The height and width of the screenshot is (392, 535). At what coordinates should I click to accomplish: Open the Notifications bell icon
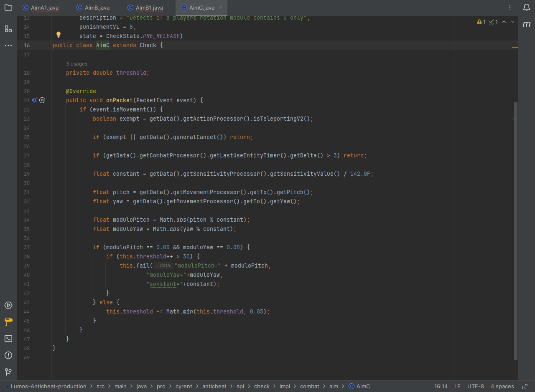pos(527,8)
